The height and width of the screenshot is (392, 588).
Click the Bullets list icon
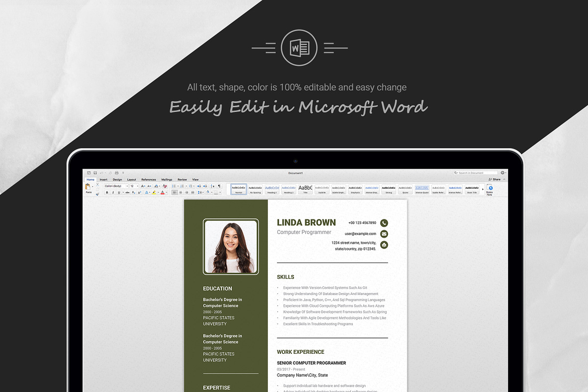(174, 186)
